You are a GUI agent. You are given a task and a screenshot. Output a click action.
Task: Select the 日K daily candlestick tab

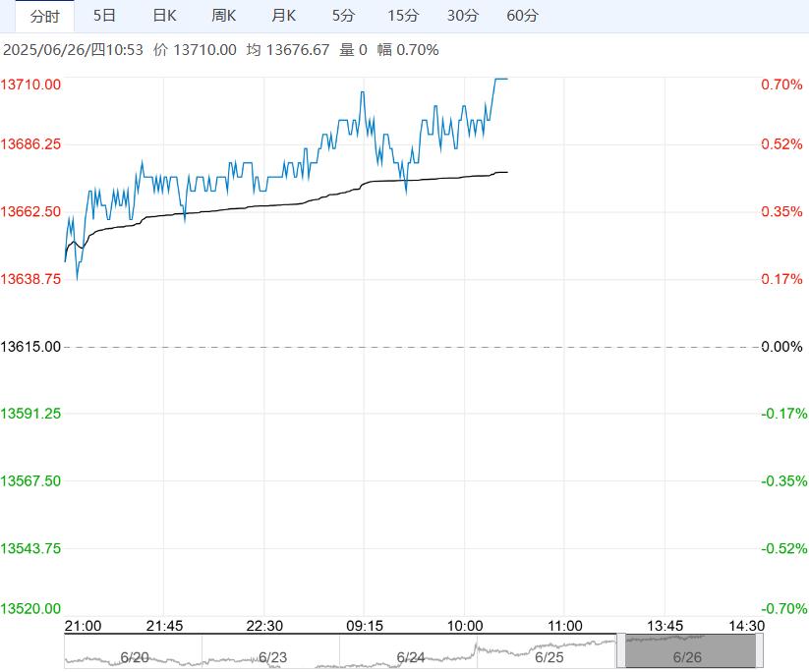pyautogui.click(x=164, y=16)
